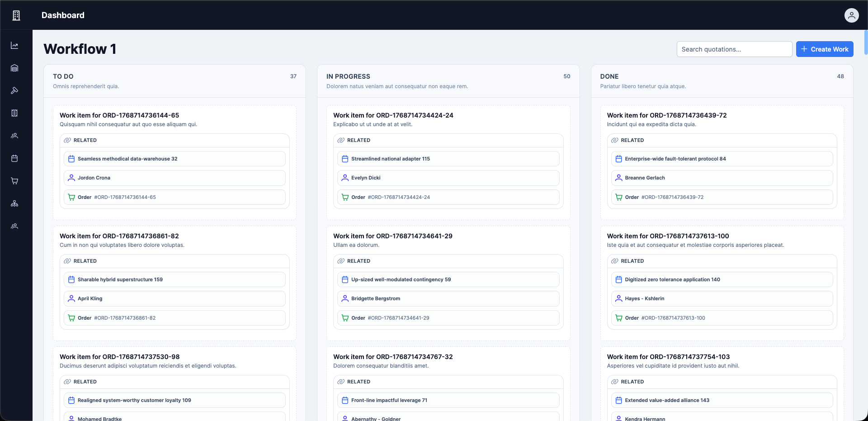
Task: Select the customers icon below the chart icon
Action: pyautogui.click(x=14, y=136)
